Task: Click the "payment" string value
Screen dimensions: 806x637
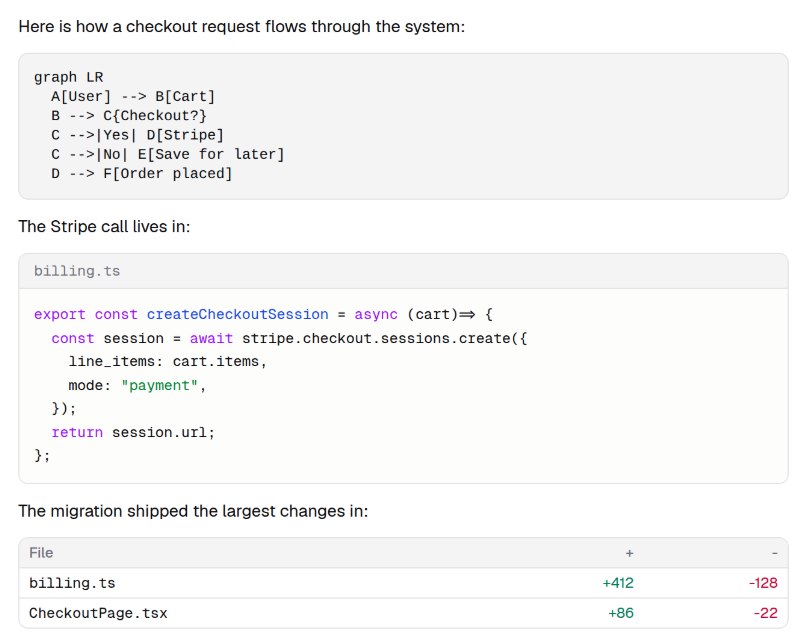Action: click(x=159, y=386)
